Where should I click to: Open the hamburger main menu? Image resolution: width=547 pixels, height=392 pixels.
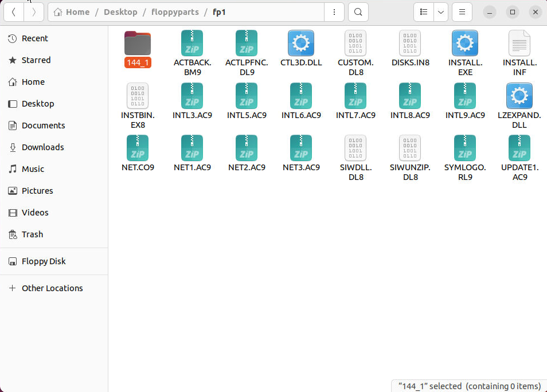click(462, 11)
